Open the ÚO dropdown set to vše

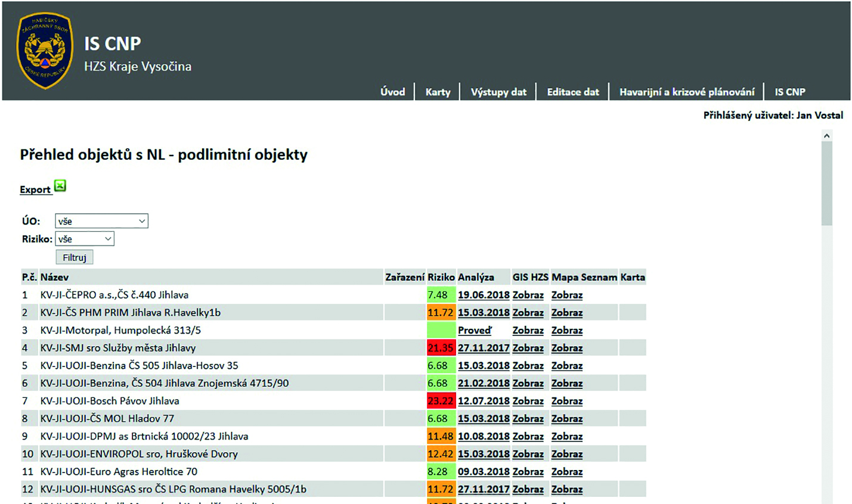(x=101, y=221)
